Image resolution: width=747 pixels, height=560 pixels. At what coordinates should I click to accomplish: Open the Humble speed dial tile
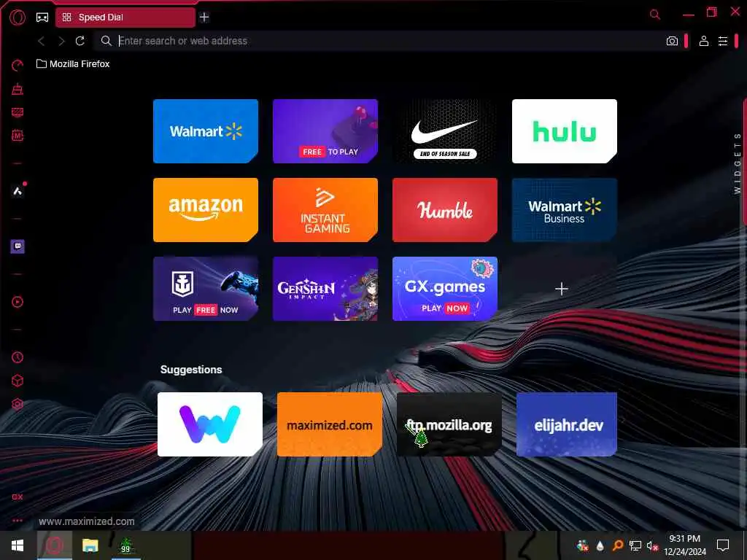coord(444,210)
